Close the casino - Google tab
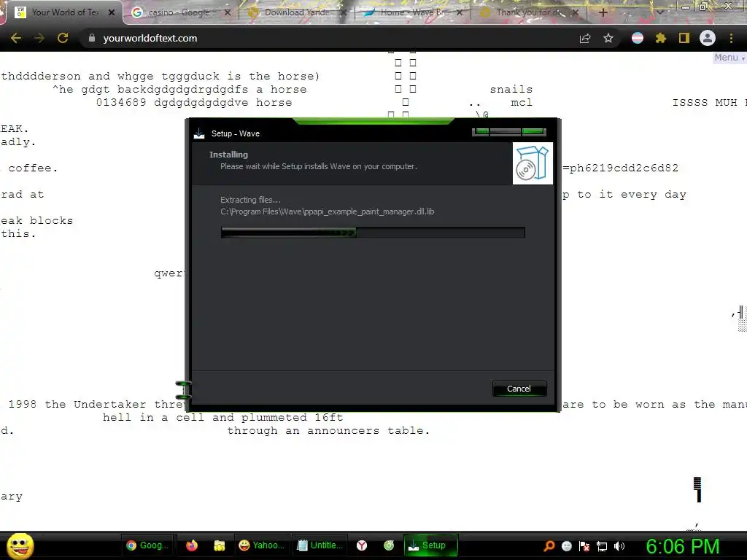 click(228, 12)
